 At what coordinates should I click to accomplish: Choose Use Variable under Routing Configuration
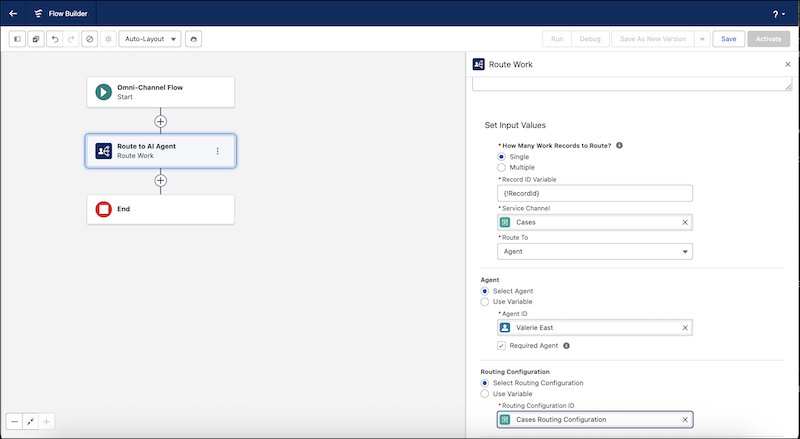click(x=485, y=394)
